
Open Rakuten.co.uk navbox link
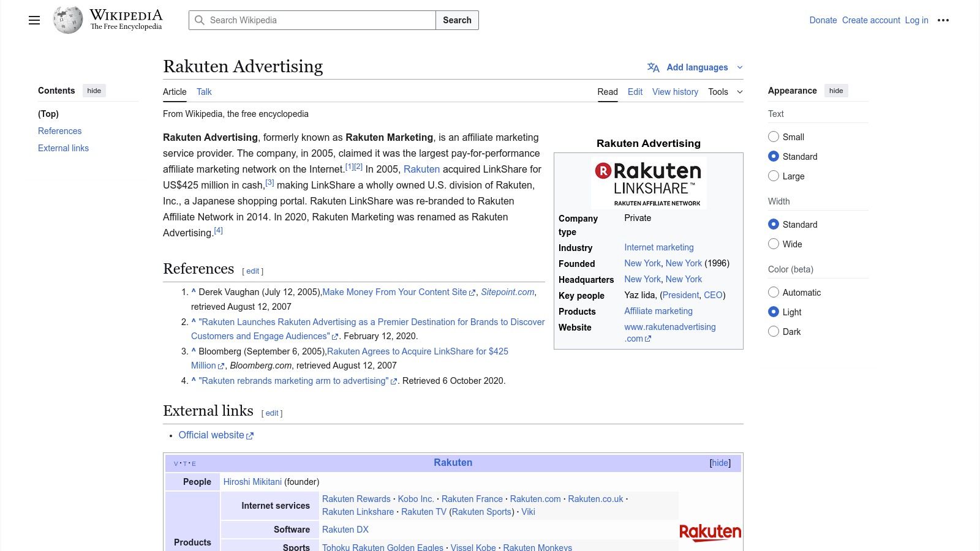[595, 499]
